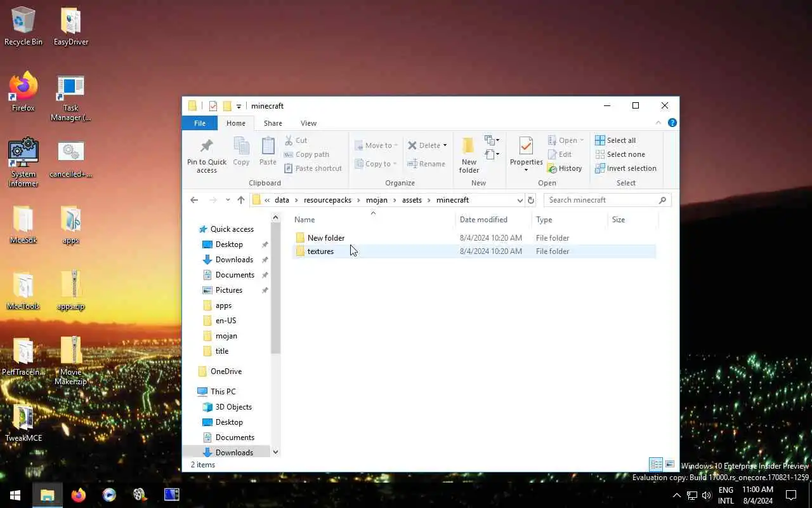Click new folder icon in title bar toolbar

coord(227,106)
